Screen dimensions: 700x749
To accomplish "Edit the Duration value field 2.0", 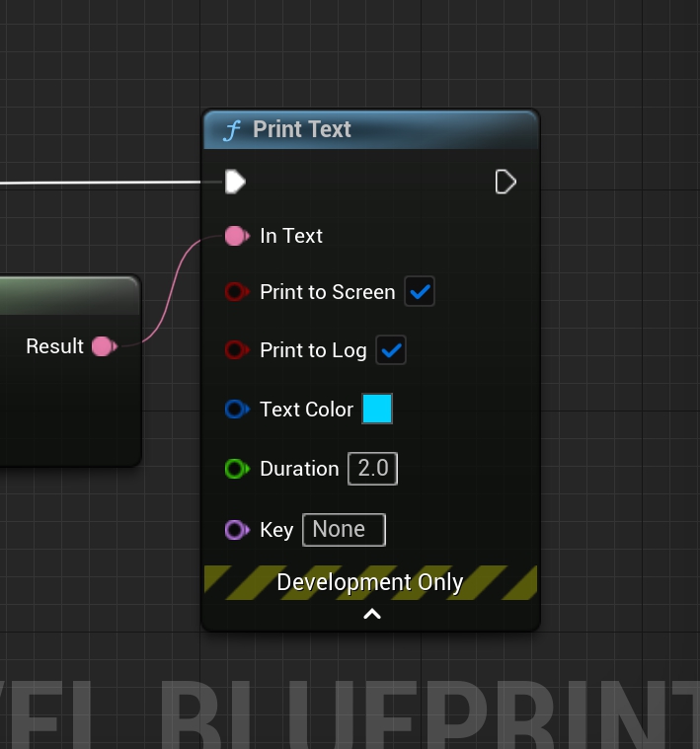I will 372,469.
